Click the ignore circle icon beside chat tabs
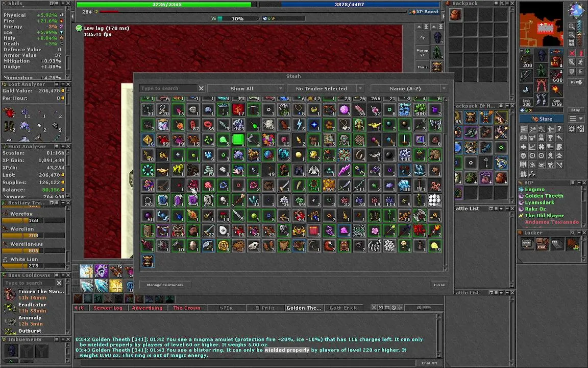This screenshot has width=588, height=368. tap(394, 308)
